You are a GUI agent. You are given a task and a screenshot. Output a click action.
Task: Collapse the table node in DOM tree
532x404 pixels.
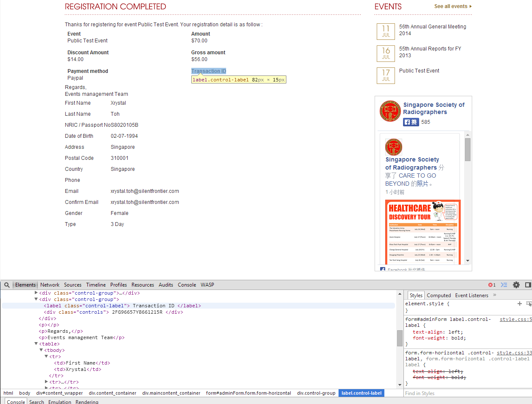point(36,344)
